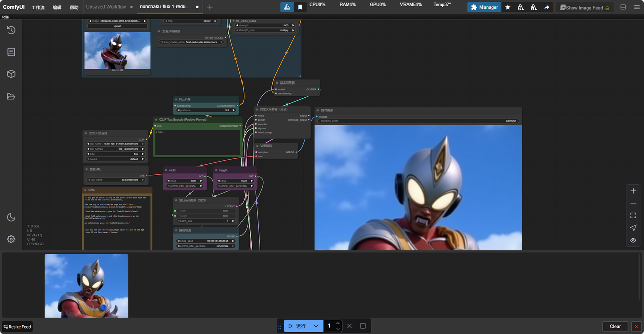The width and height of the screenshot is (644, 334).
Task: Switch to the nunchaku-flux.1-redux workflow tab
Action: coord(165,7)
